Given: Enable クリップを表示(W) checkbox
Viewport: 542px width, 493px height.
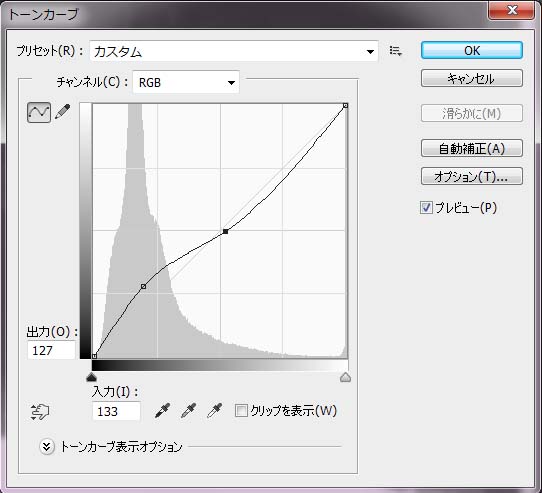Looking at the screenshot, I should [x=241, y=411].
